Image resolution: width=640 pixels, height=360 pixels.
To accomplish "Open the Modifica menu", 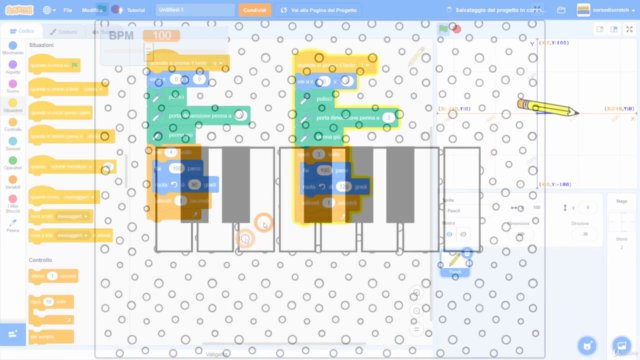I will 92,10.
